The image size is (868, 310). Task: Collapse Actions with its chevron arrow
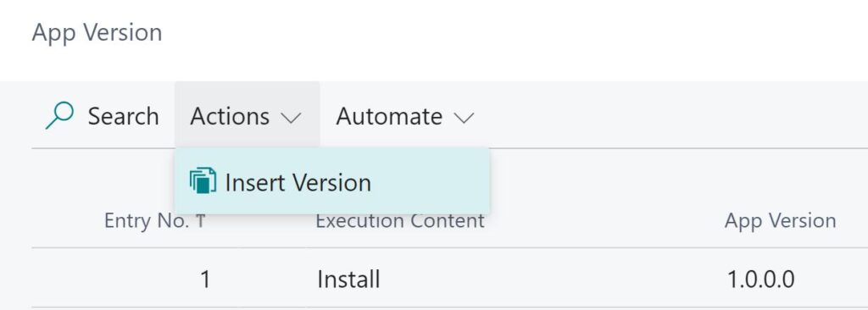[292, 118]
